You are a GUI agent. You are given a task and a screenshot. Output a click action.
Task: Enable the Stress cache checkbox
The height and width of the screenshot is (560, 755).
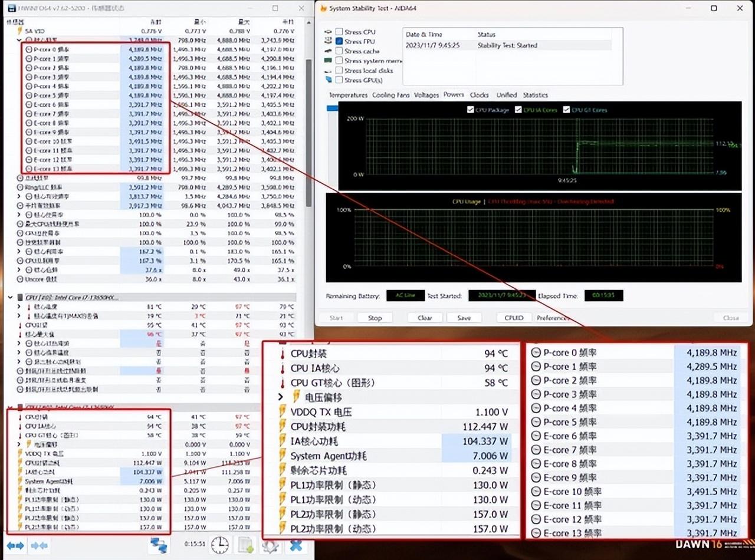[339, 51]
